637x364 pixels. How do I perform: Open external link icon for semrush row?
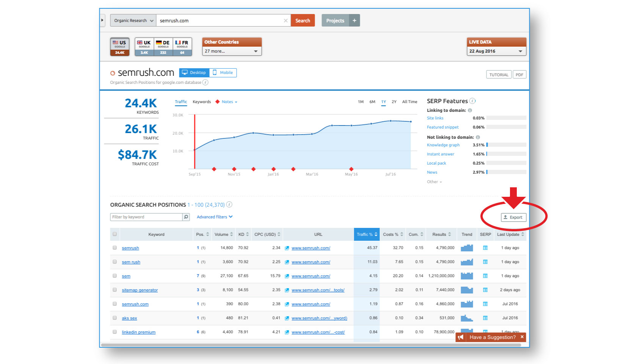click(287, 248)
